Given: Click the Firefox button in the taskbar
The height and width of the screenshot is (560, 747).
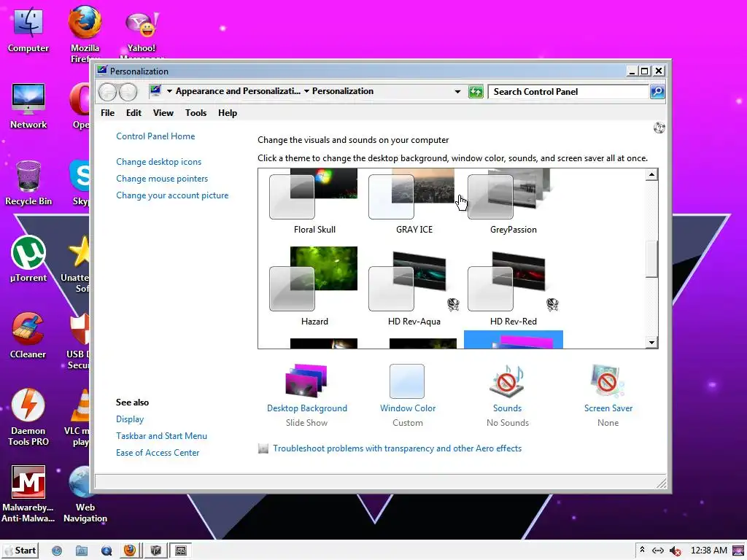Looking at the screenshot, I should point(130,551).
